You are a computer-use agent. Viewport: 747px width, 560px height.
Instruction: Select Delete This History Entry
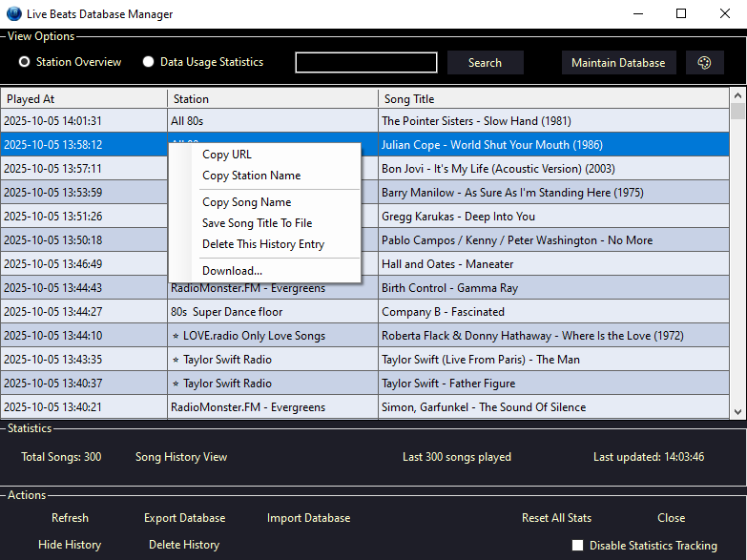263,244
